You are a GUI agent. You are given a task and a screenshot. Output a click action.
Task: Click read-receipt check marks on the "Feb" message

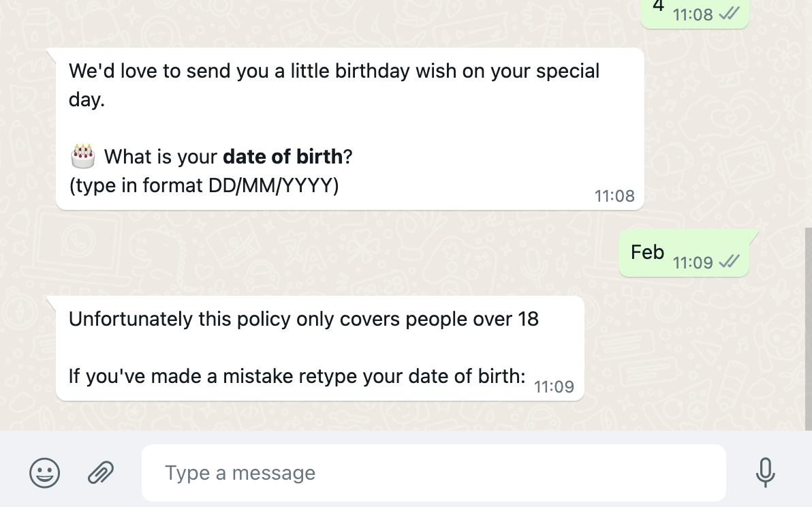coord(729,262)
